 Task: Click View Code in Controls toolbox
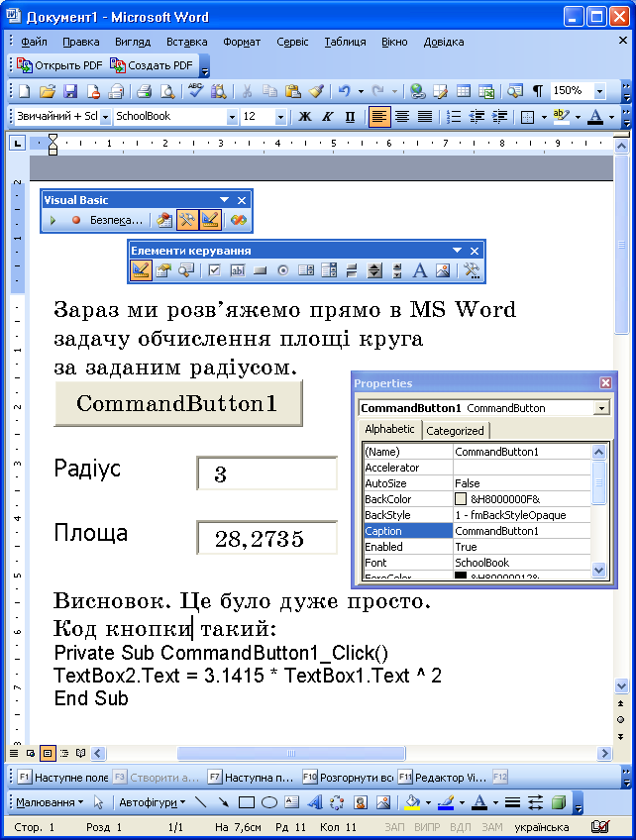pos(186,270)
